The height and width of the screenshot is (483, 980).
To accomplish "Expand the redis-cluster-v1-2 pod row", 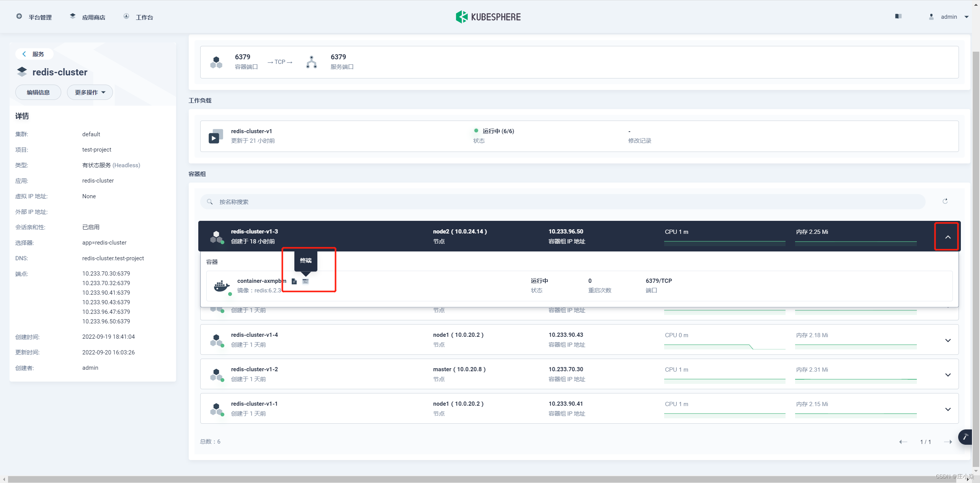I will tap(947, 375).
